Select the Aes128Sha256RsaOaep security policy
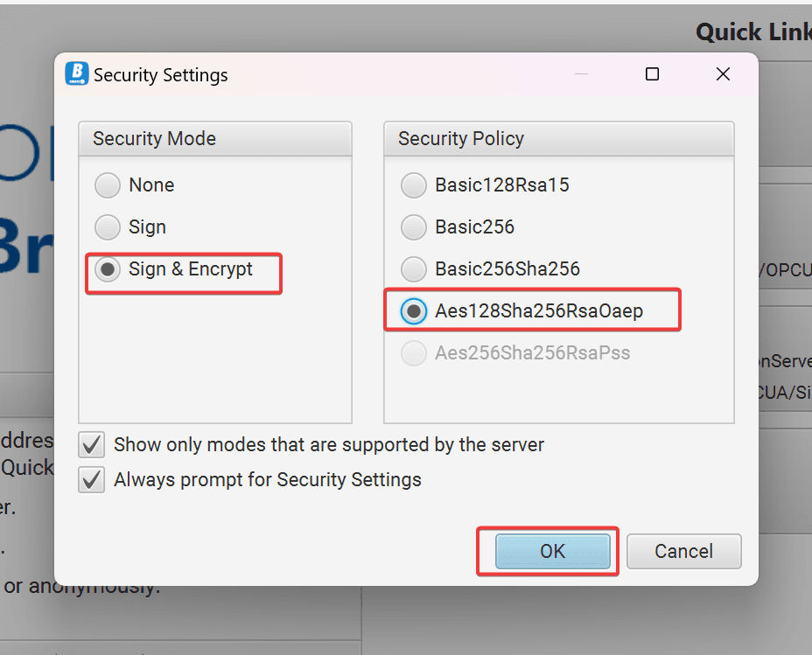 [413, 310]
